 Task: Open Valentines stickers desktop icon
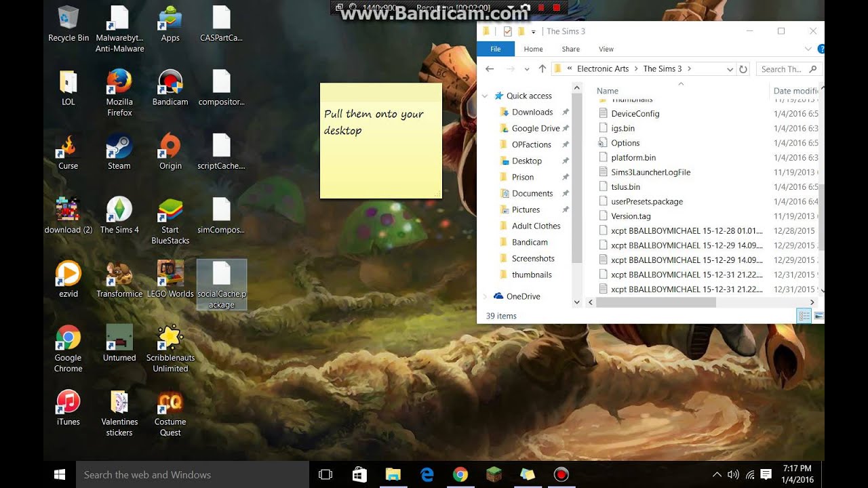pos(119,412)
